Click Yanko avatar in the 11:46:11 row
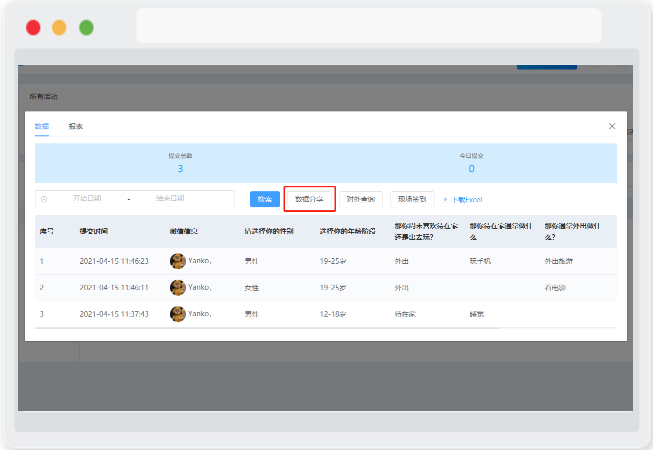This screenshot has height=450, width=653. pyautogui.click(x=178, y=288)
